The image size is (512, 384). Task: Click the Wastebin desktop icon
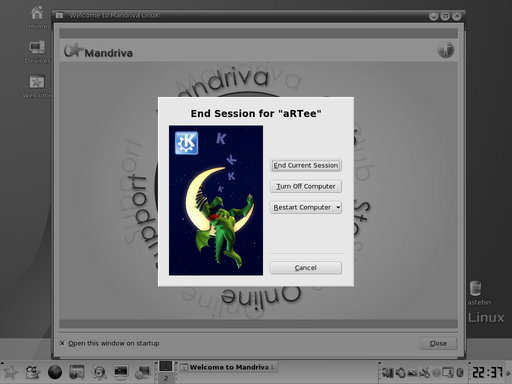pyautogui.click(x=477, y=293)
